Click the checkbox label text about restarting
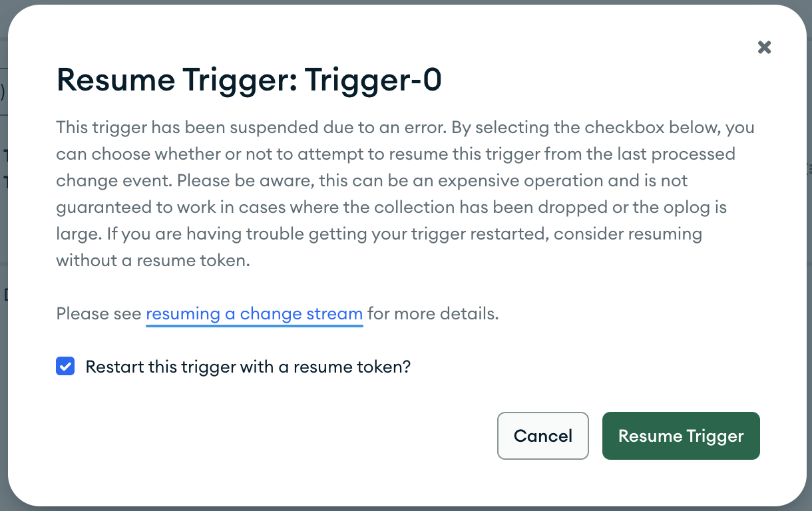The height and width of the screenshot is (511, 812). tap(248, 366)
